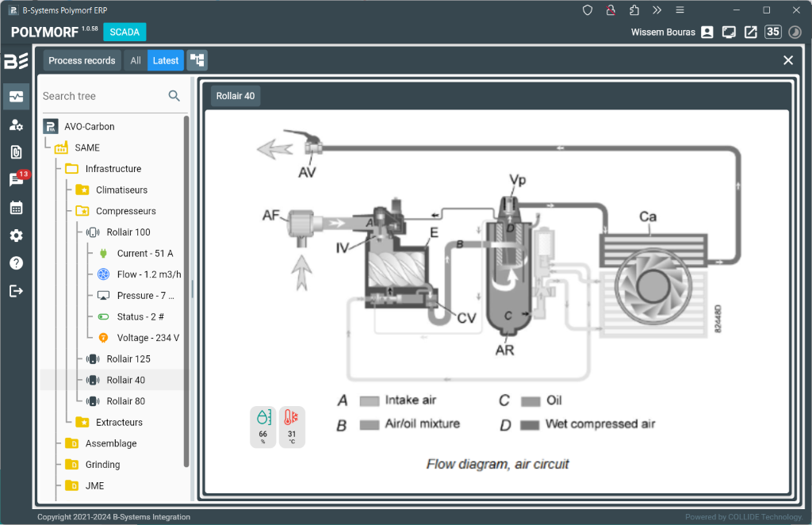812x525 pixels.
Task: Expand the JME folder
Action: tap(95, 485)
